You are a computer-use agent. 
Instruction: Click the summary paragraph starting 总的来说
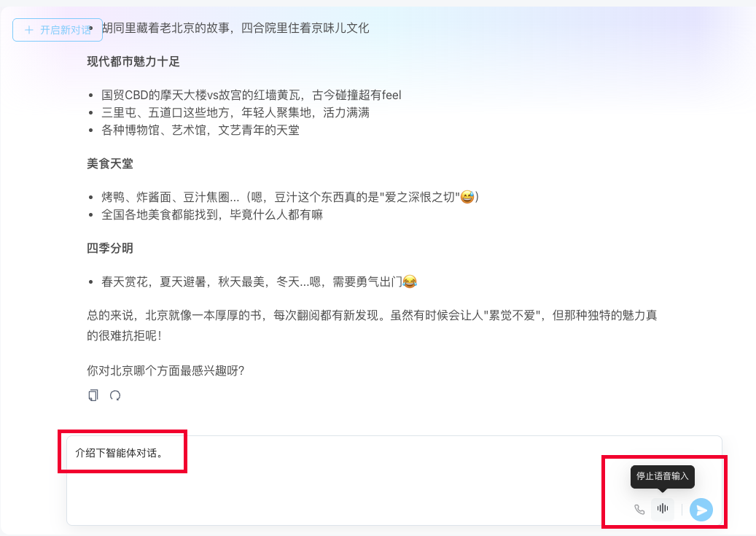(372, 325)
